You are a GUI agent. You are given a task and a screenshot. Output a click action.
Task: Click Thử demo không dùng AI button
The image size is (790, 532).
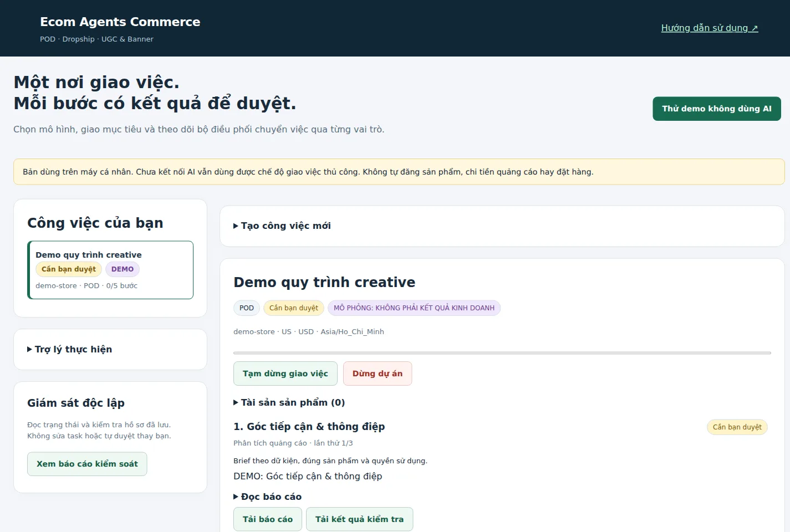717,109
